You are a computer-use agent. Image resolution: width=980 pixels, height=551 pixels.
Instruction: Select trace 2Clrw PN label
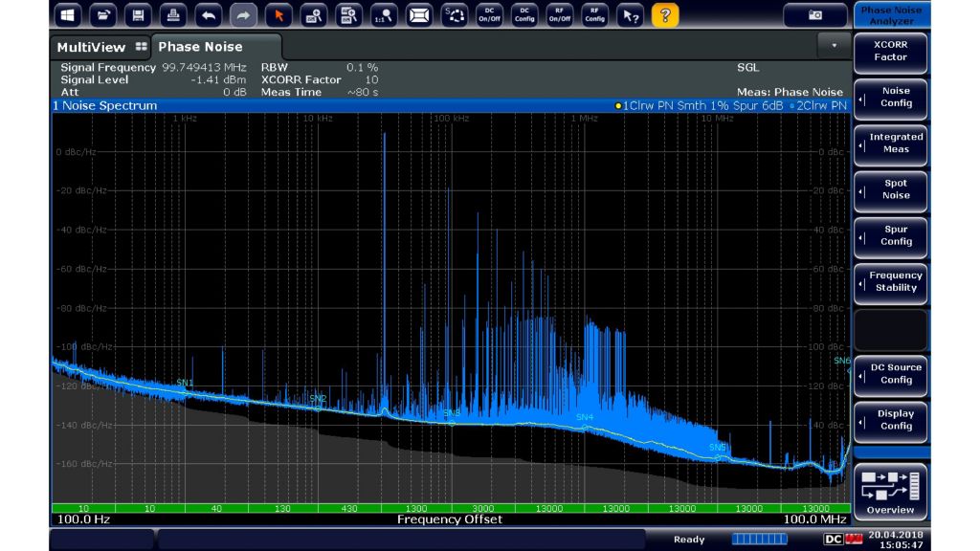[818, 105]
